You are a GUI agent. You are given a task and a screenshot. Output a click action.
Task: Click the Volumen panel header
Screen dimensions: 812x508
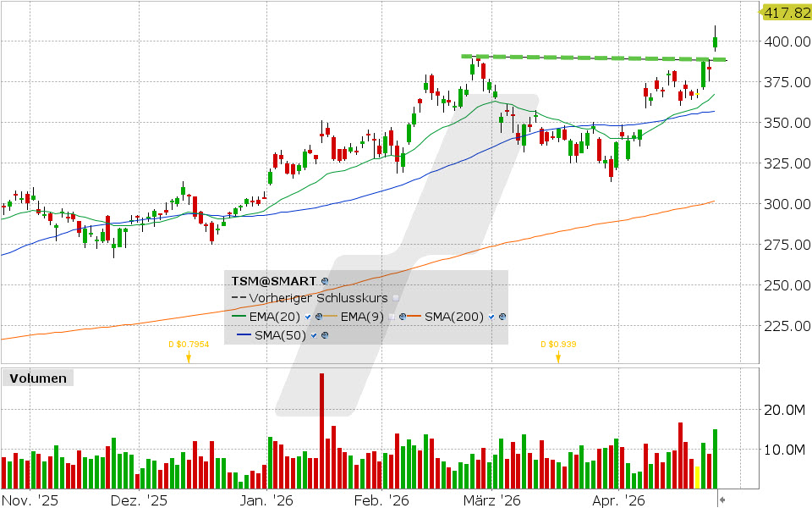[x=40, y=378]
